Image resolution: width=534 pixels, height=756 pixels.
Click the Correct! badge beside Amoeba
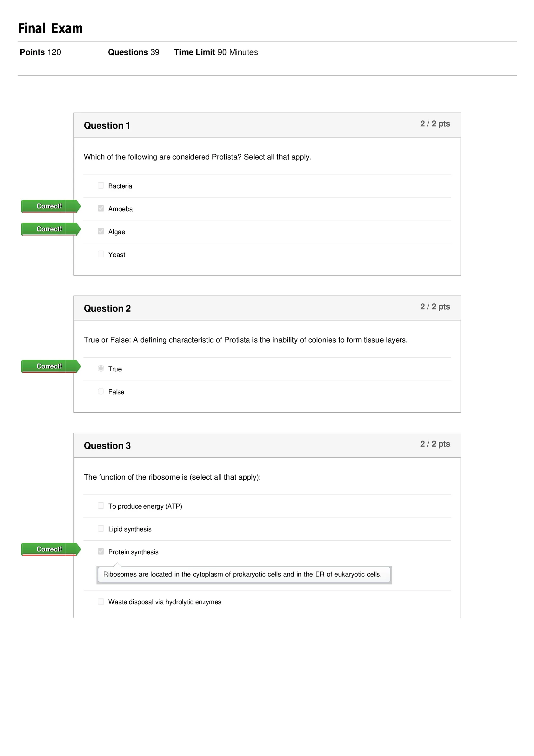(x=51, y=206)
